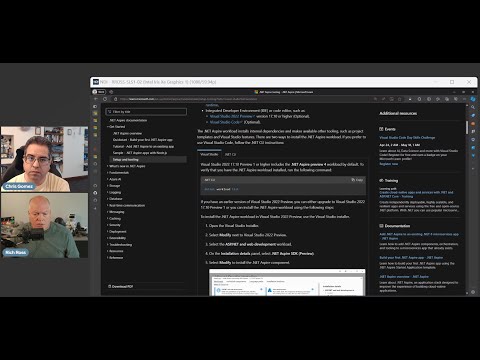This screenshot has height=360, width=480.
Task: Switch to the .NET CLI tab
Action: 230,154
